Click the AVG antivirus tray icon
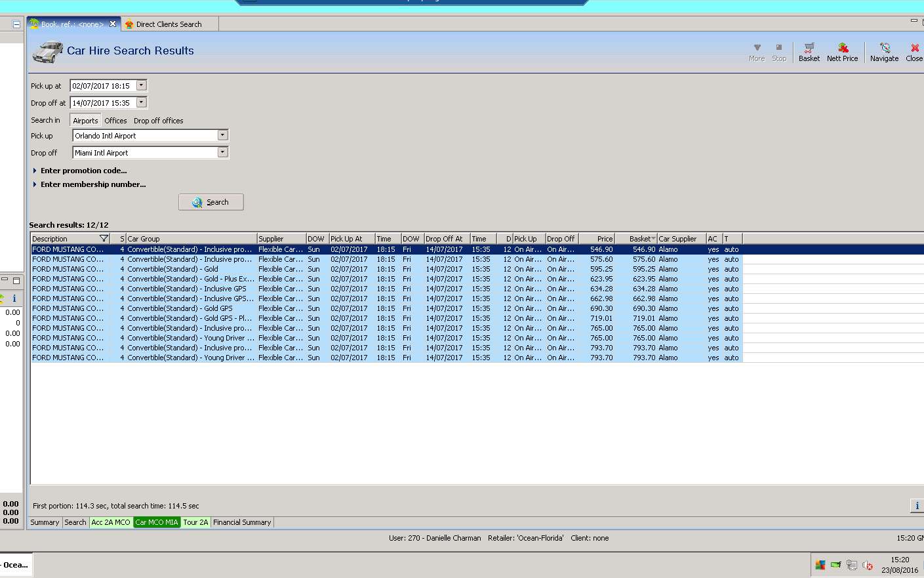 tap(820, 564)
